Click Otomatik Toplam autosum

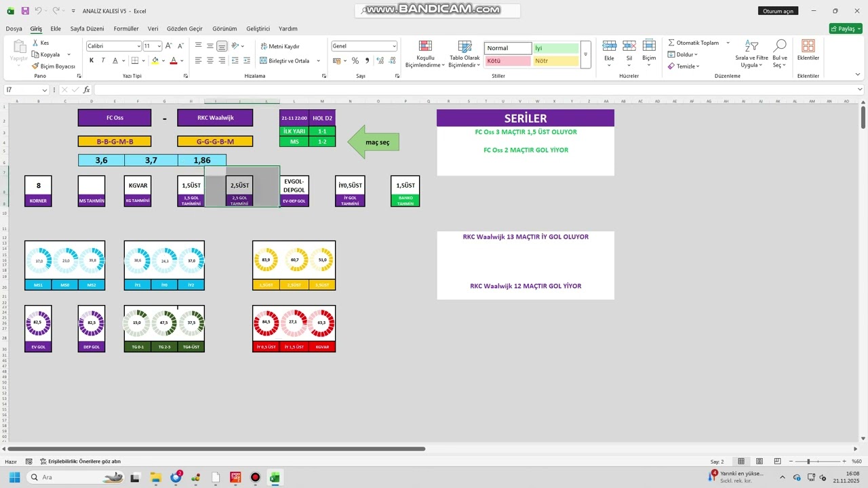(x=693, y=43)
